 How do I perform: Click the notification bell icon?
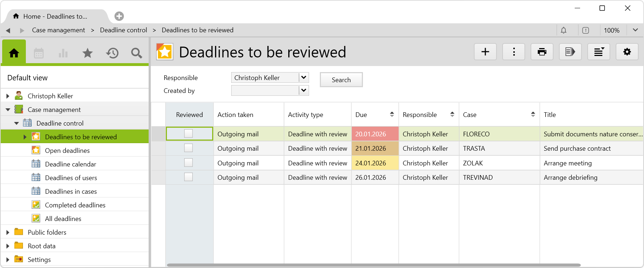tap(564, 30)
